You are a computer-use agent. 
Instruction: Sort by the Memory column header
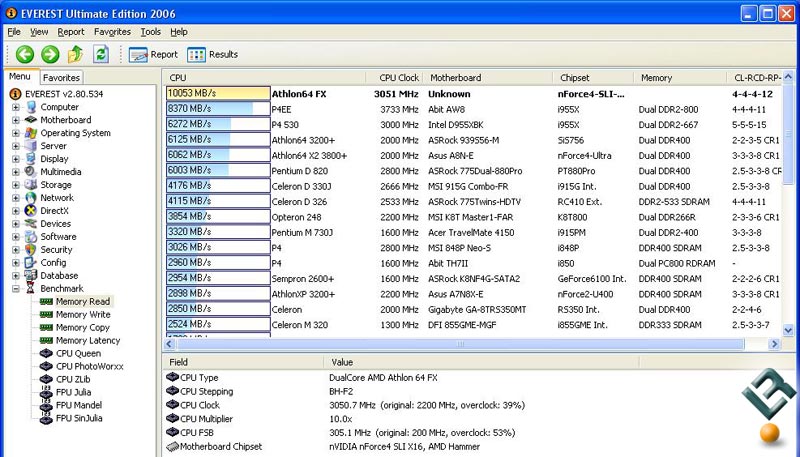tap(680, 78)
